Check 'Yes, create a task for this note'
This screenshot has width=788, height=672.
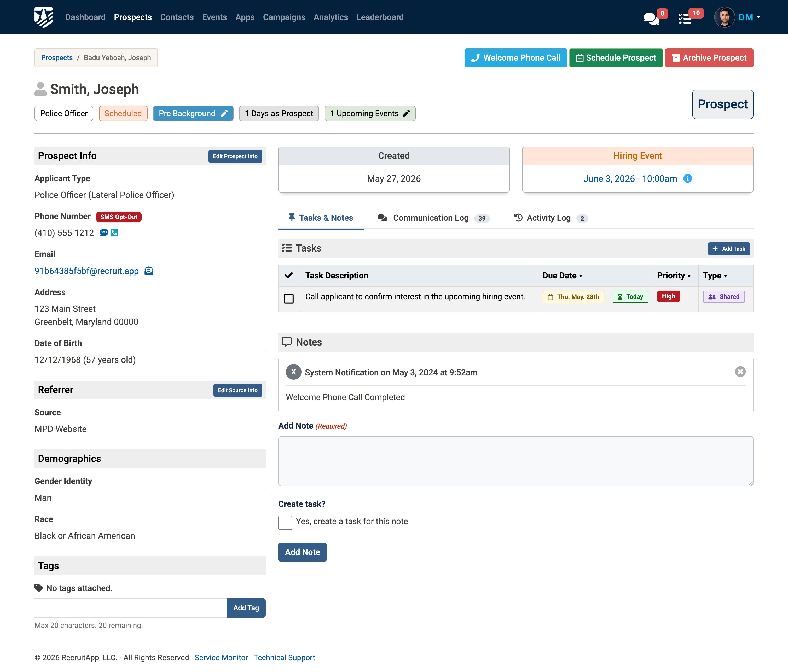285,523
